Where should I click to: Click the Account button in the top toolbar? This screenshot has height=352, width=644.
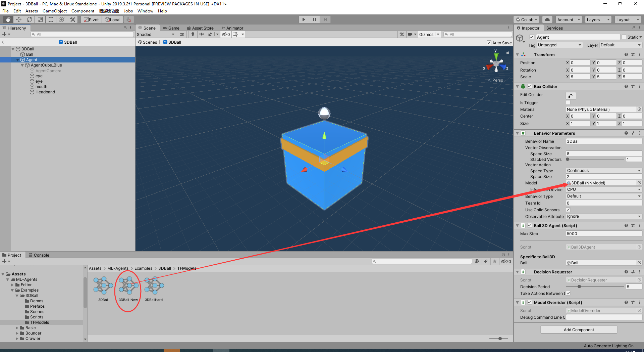click(568, 19)
